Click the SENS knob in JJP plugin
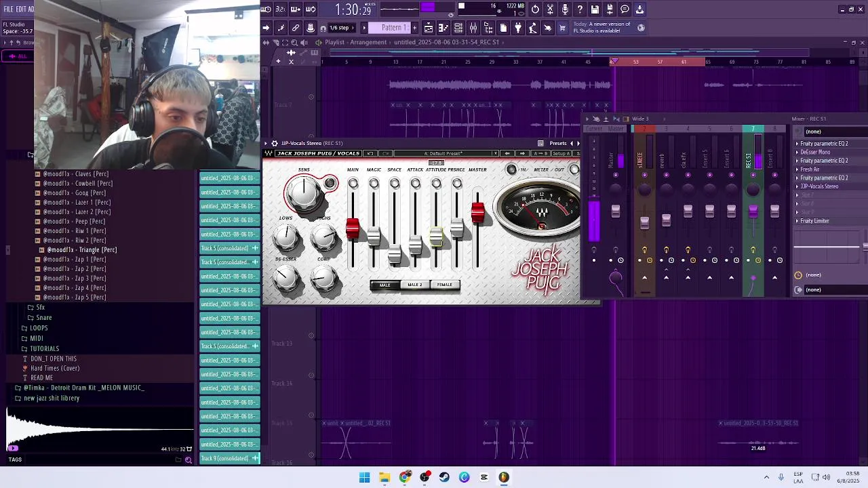 tap(304, 193)
